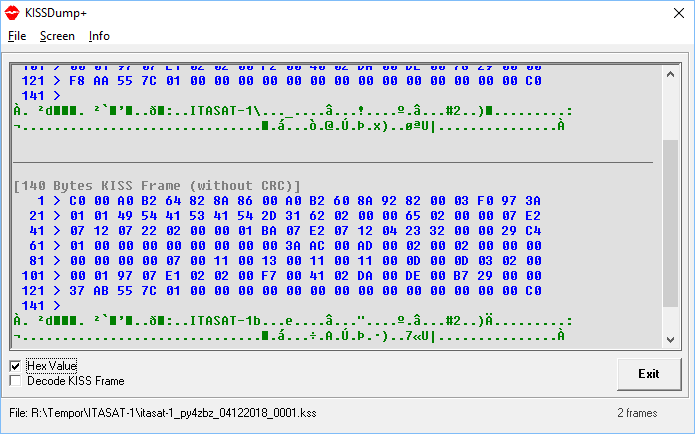
Task: Click the green ASCII line containing 'ø'
Action: point(289,126)
